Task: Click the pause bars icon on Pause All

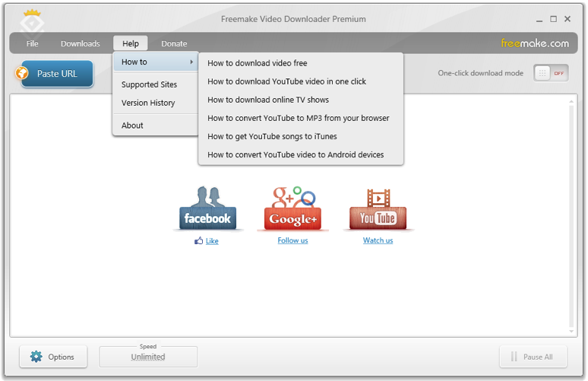Action: (514, 357)
